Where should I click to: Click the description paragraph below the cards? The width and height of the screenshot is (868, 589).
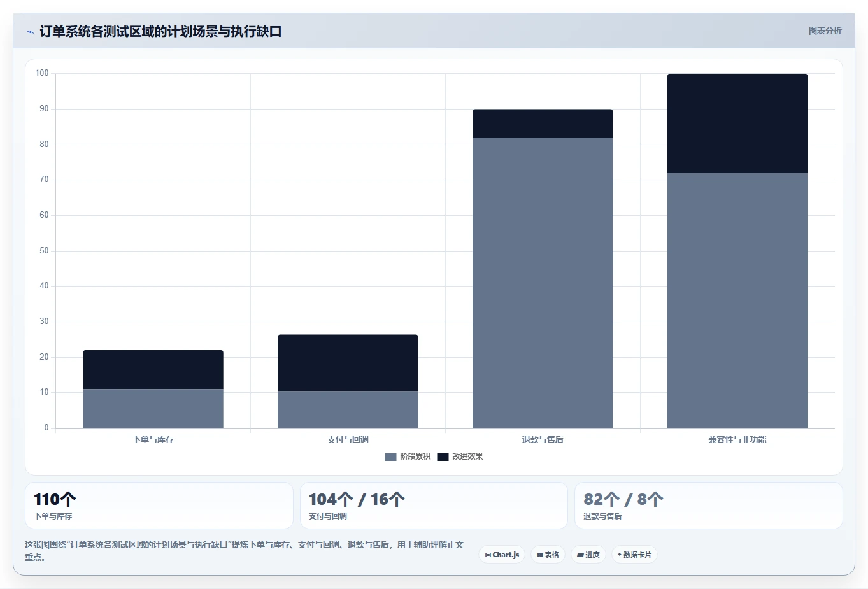coord(245,551)
